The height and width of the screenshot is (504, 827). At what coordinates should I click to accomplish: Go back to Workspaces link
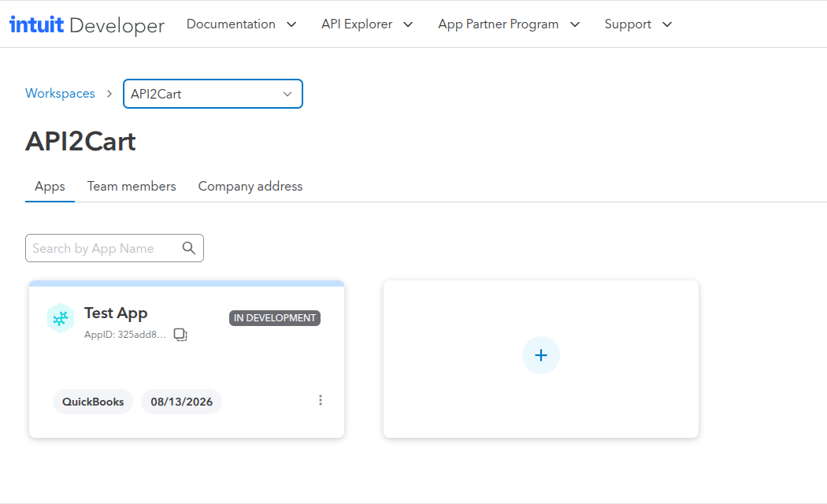(x=60, y=93)
